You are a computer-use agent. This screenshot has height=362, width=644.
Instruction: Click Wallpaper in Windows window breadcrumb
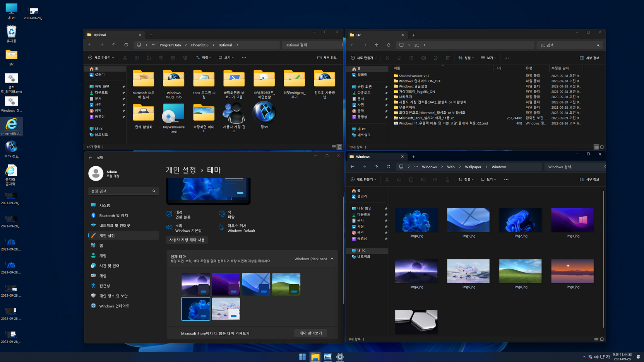click(x=473, y=167)
